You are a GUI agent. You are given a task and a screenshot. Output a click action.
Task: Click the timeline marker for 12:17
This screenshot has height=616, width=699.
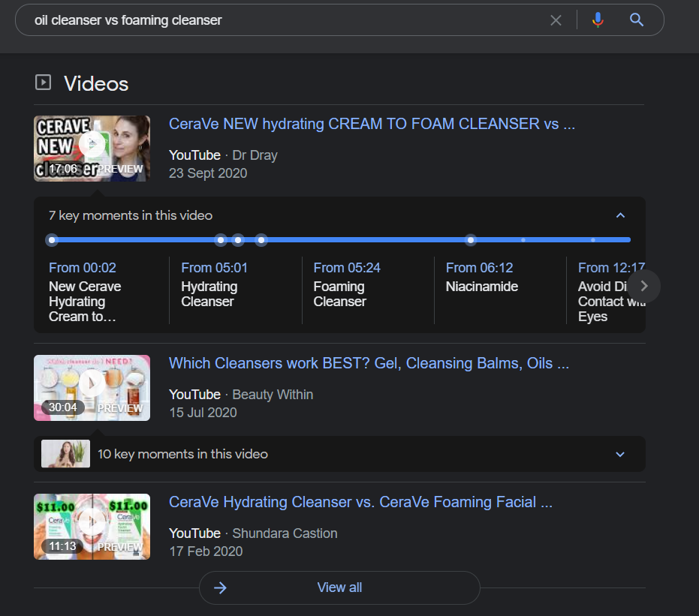click(x=470, y=240)
